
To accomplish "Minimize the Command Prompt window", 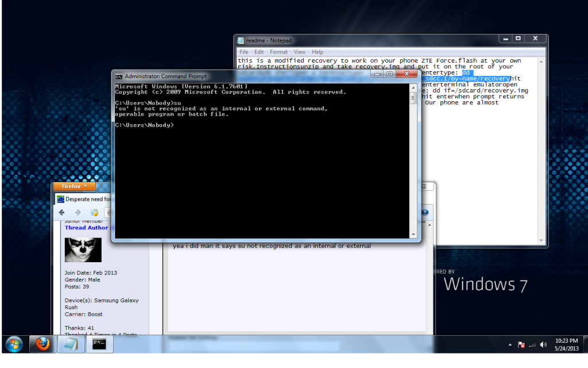I will (377, 74).
